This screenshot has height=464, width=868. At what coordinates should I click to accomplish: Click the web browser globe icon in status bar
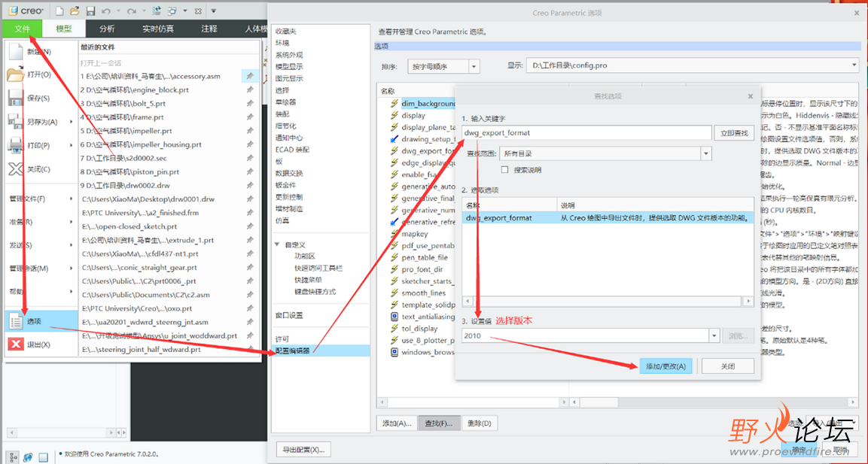(x=28, y=457)
